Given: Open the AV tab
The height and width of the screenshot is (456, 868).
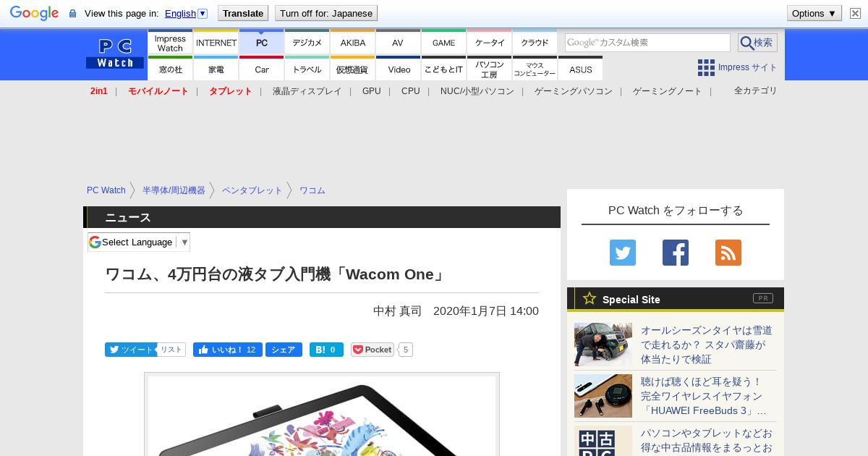Looking at the screenshot, I should click(398, 42).
